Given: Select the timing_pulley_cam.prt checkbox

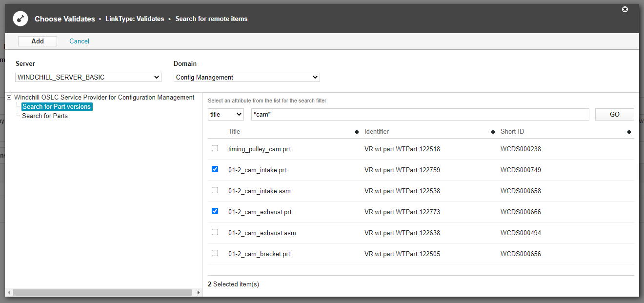Looking at the screenshot, I should 215,148.
